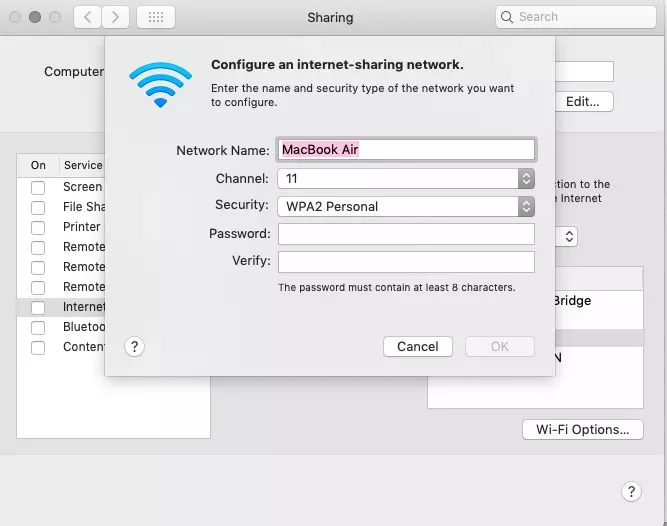Click the Sharing window title
The height and width of the screenshot is (526, 667).
point(330,17)
